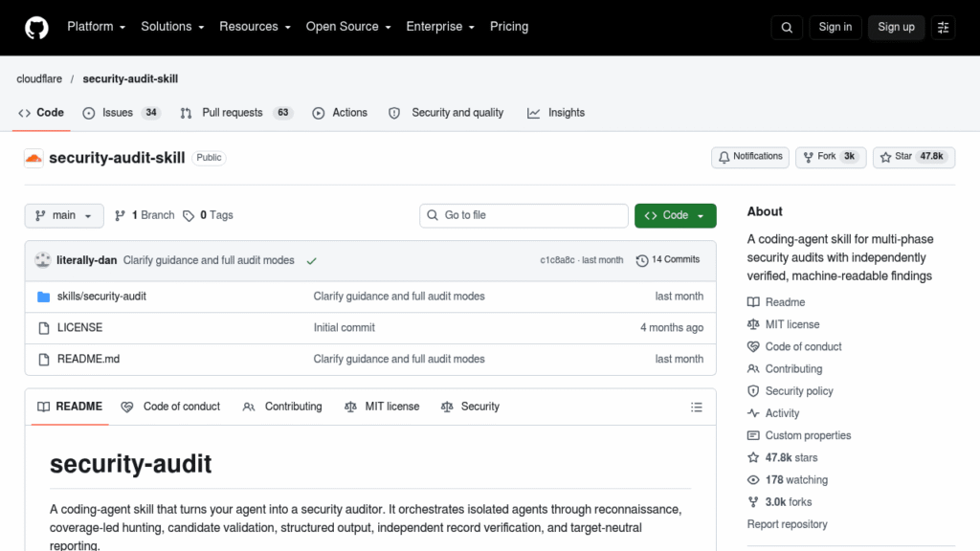Select the Contributing README tab
980x551 pixels.
pyautogui.click(x=282, y=407)
